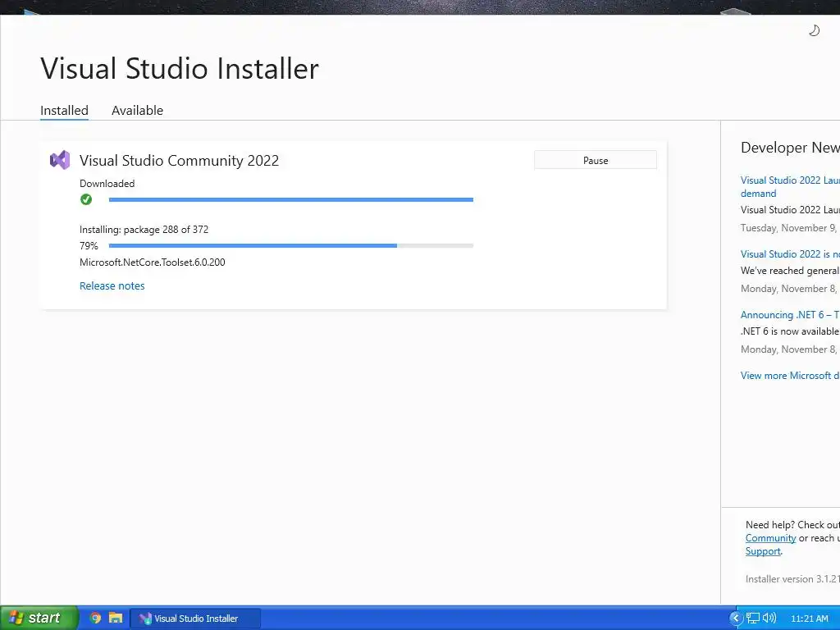The height and width of the screenshot is (630, 840).
Task: Click the Visual Studio Community 2022 logo
Action: point(59,160)
